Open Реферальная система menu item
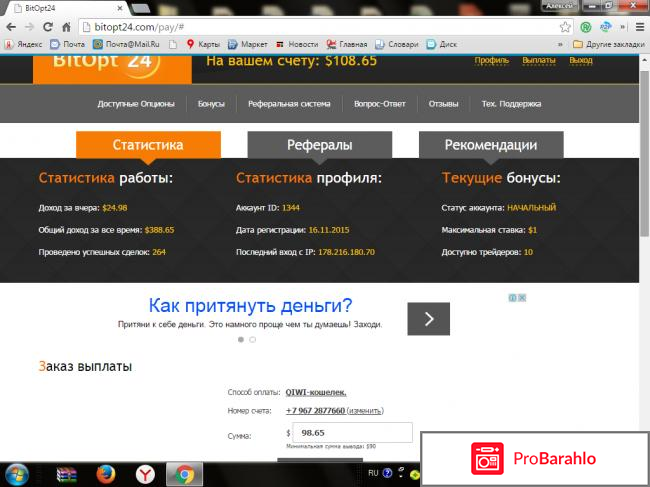650x487 pixels. click(x=289, y=104)
